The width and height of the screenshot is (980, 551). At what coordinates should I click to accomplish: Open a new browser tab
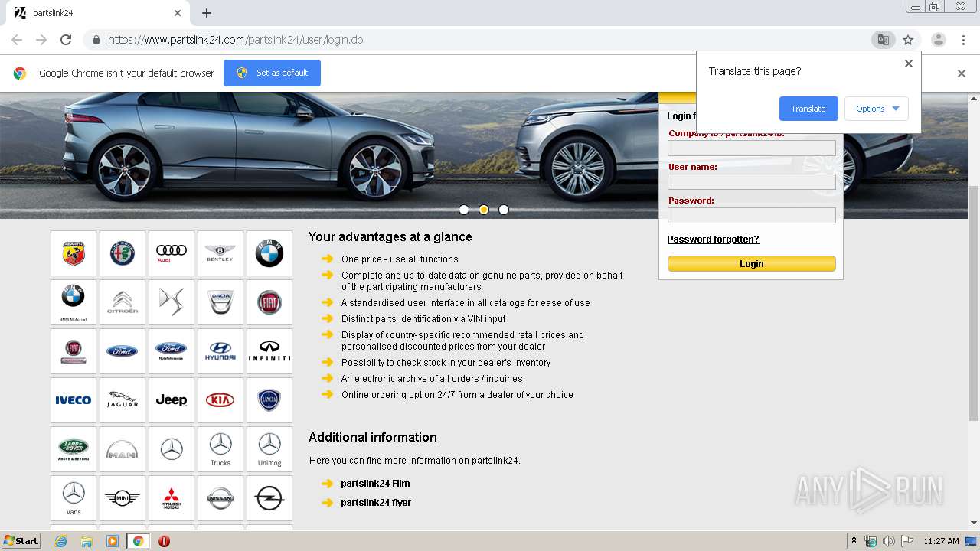[207, 13]
